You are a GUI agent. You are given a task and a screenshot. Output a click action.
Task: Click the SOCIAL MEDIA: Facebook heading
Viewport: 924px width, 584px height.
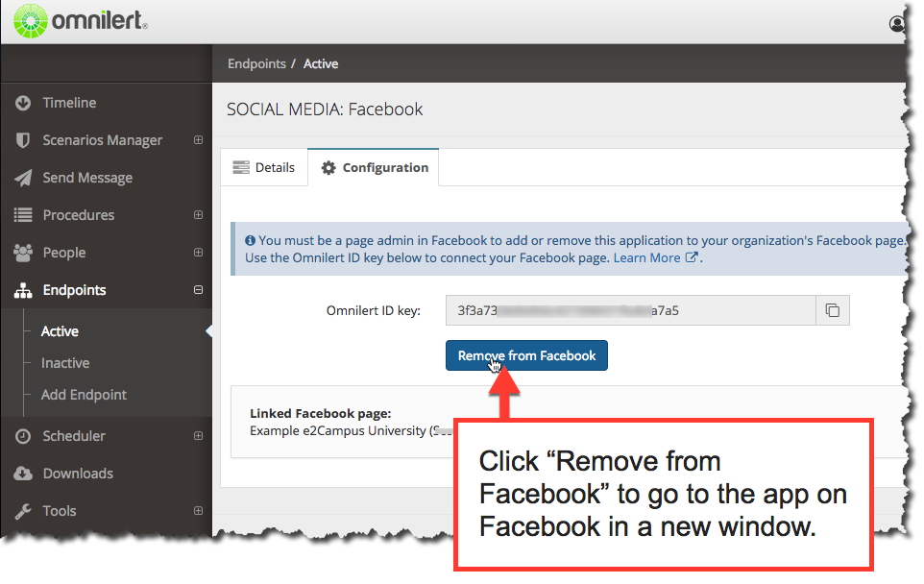[x=325, y=109]
